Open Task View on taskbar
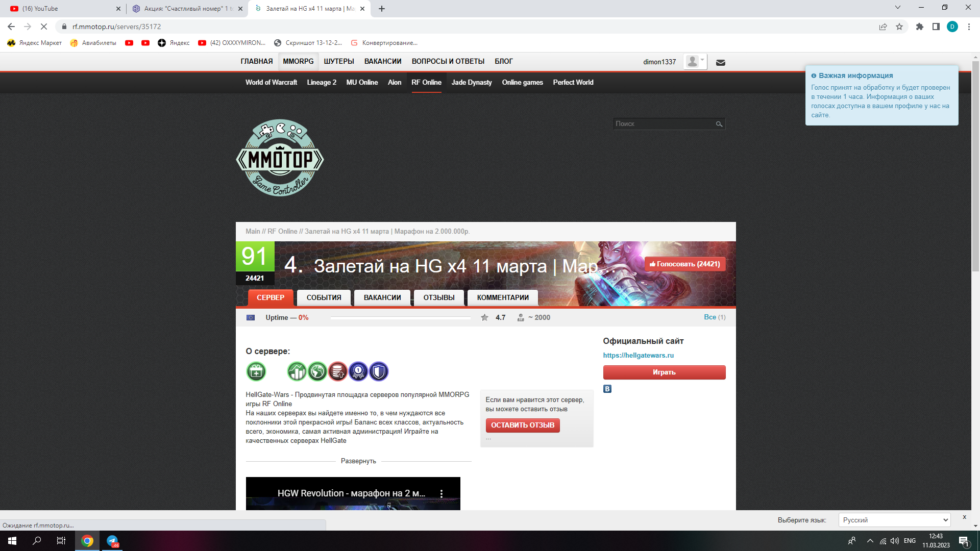This screenshot has width=980, height=551. point(61,541)
